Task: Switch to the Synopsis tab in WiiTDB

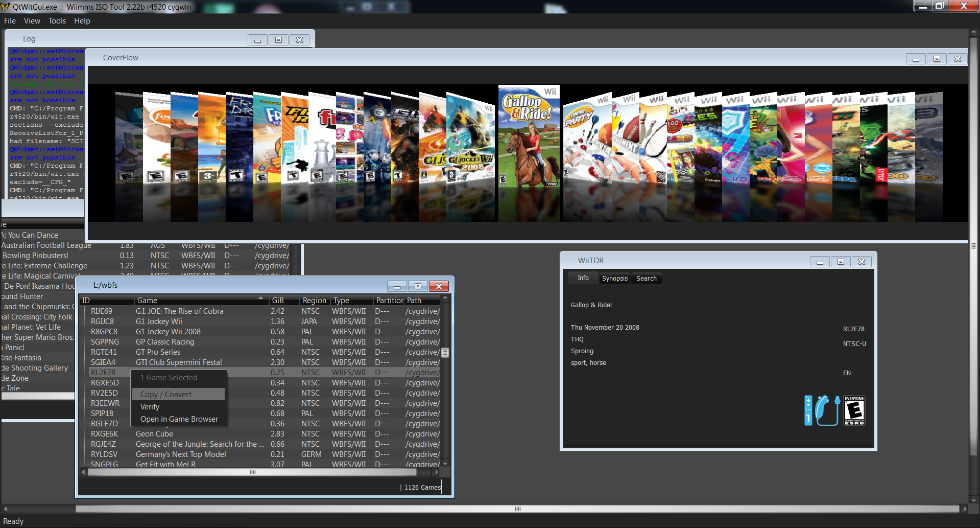Action: click(x=614, y=279)
